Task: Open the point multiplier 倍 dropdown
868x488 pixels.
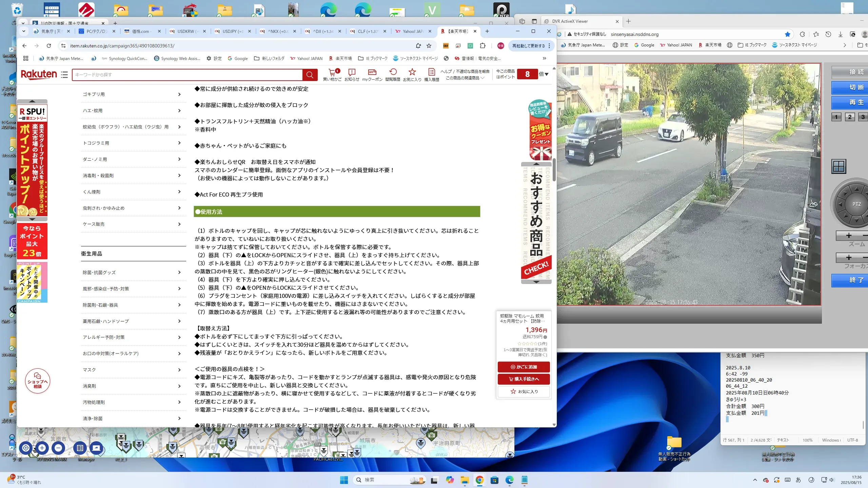Action: click(544, 74)
